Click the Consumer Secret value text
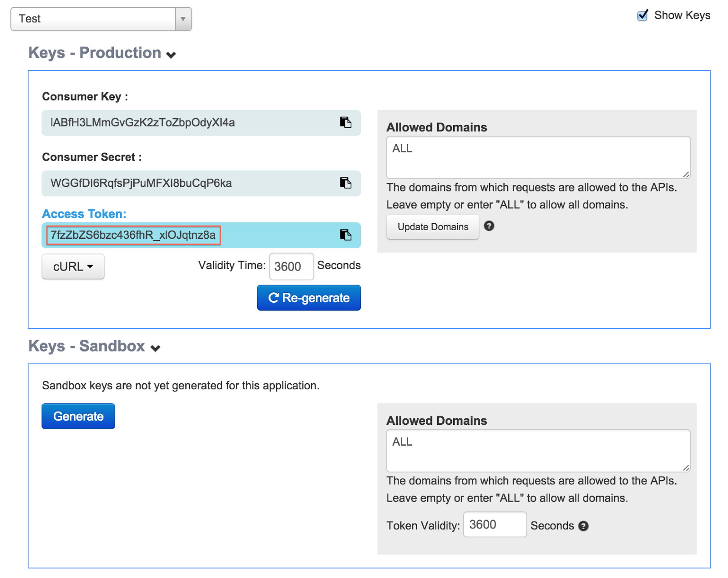728x578 pixels. click(141, 183)
